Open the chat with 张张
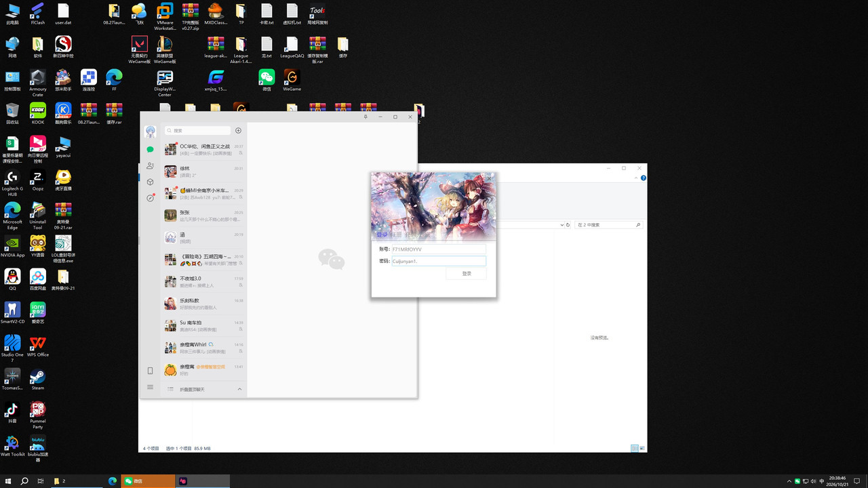The width and height of the screenshot is (868, 488). (203, 216)
